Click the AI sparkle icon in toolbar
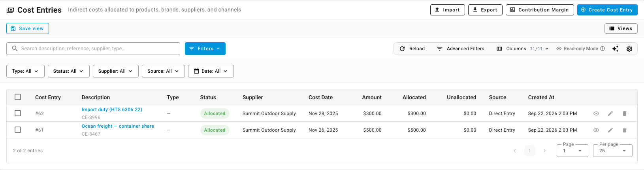The height and width of the screenshot is (170, 644). pos(615,49)
